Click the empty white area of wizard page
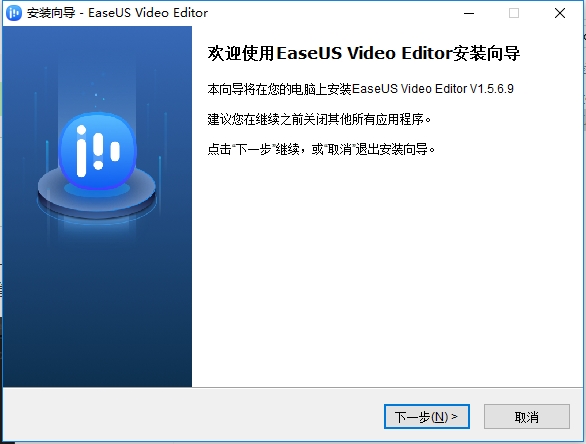Viewport: 586px width, 444px height. coord(387,269)
